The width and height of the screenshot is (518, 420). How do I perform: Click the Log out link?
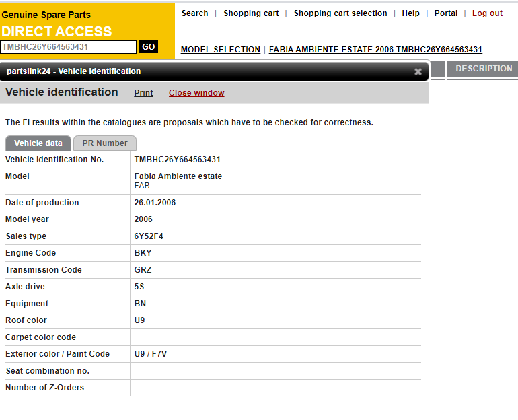(x=487, y=13)
